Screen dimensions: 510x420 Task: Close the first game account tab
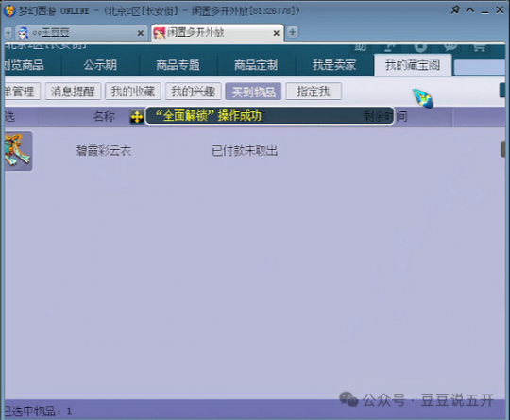point(141,33)
